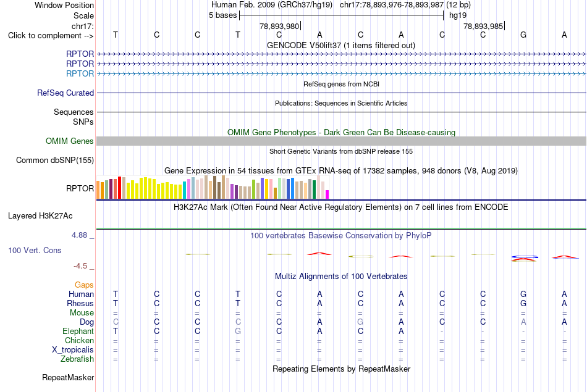Open the Common dbSNP(155) track label
This screenshot has width=587, height=392.
(54, 160)
